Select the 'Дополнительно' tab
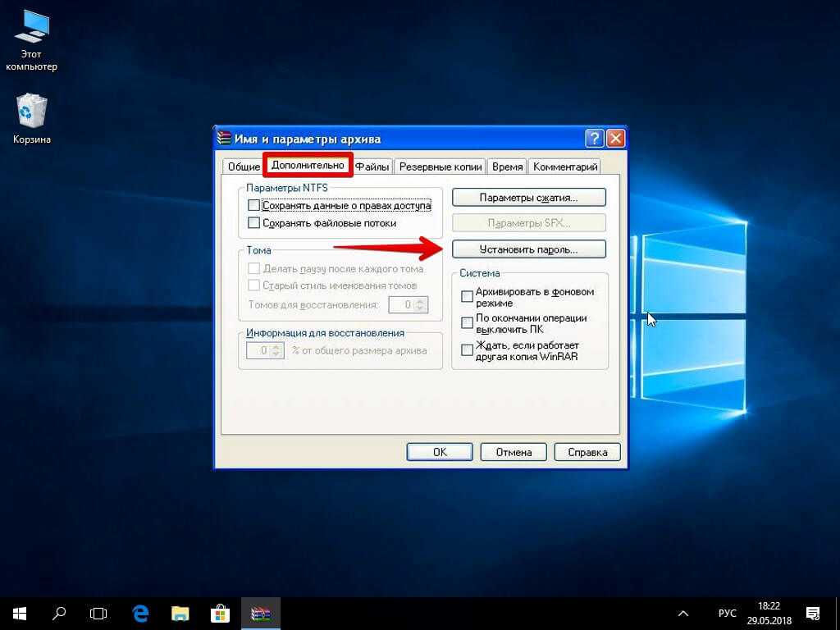This screenshot has width=840, height=630. point(308,165)
